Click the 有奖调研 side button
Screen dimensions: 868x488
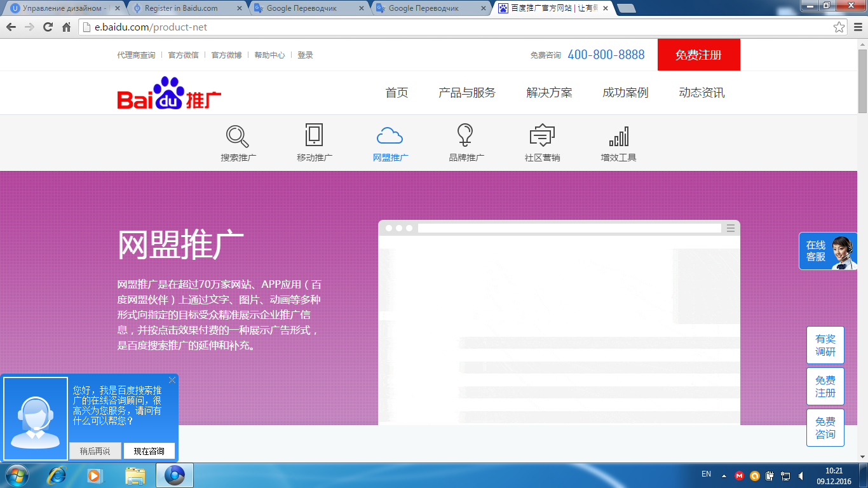tap(825, 345)
